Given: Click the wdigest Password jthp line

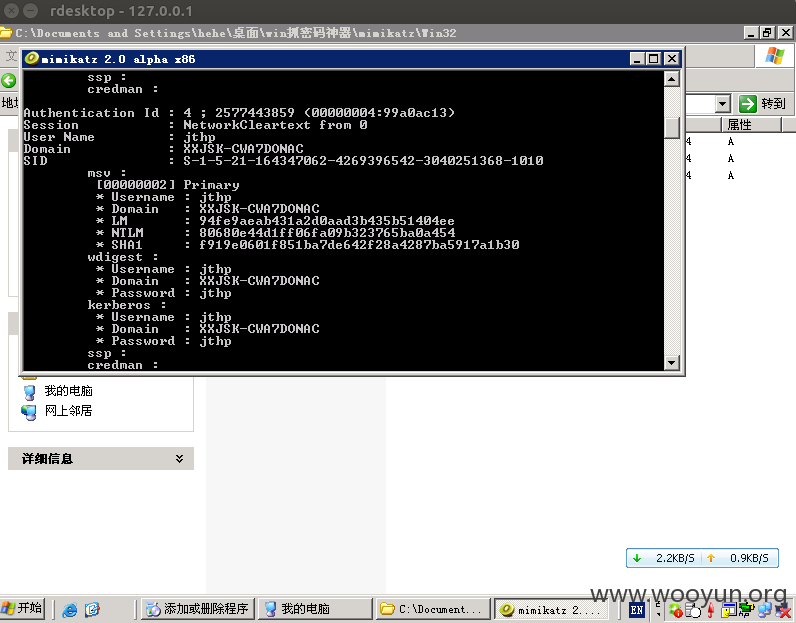Looking at the screenshot, I should (x=163, y=293).
